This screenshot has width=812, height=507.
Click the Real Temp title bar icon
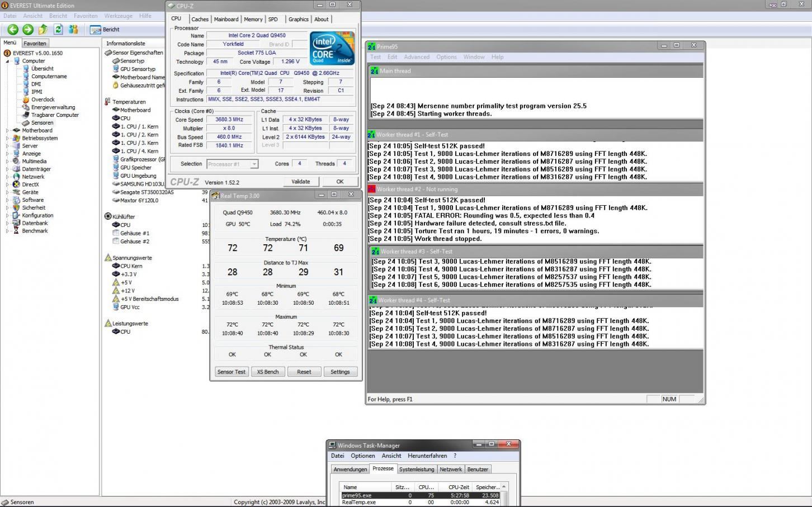215,196
